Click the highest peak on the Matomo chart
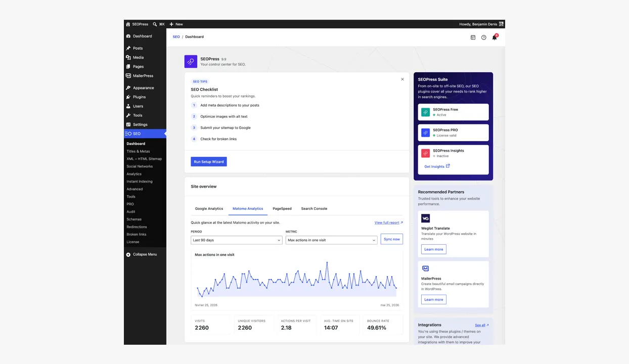Screen dimensions: 629x364 pyautogui.click(x=327, y=262)
